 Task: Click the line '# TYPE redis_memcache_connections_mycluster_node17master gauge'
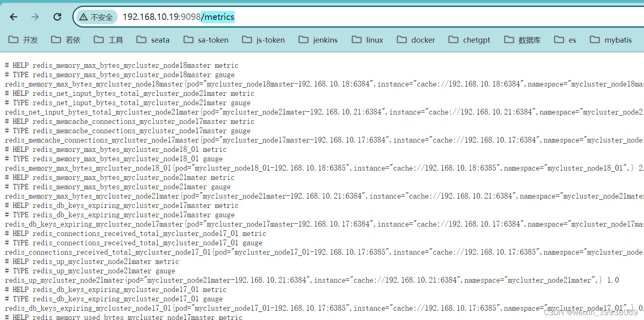[128, 131]
